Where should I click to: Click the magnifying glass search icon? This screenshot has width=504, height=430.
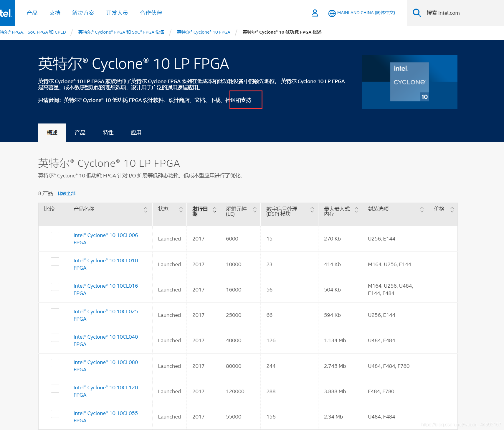tap(417, 13)
